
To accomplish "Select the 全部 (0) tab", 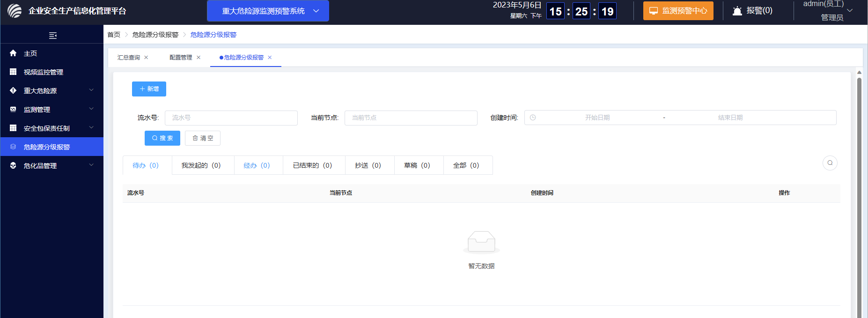I will (x=468, y=165).
